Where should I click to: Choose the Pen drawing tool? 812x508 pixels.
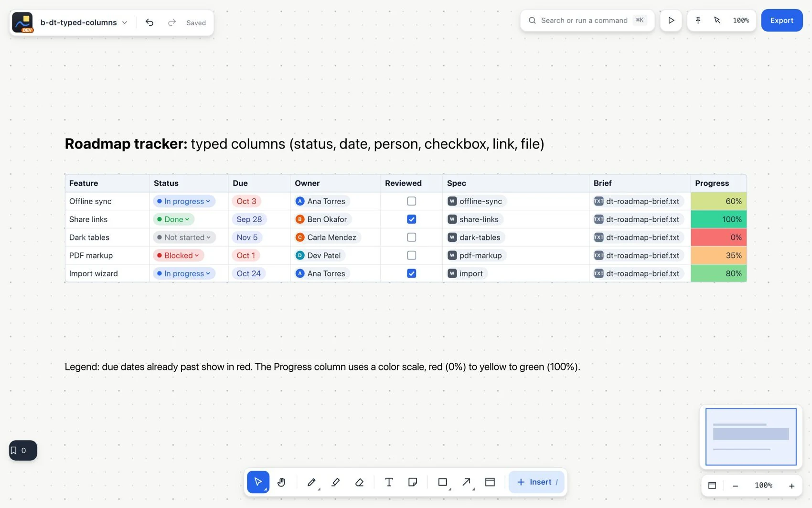click(312, 482)
